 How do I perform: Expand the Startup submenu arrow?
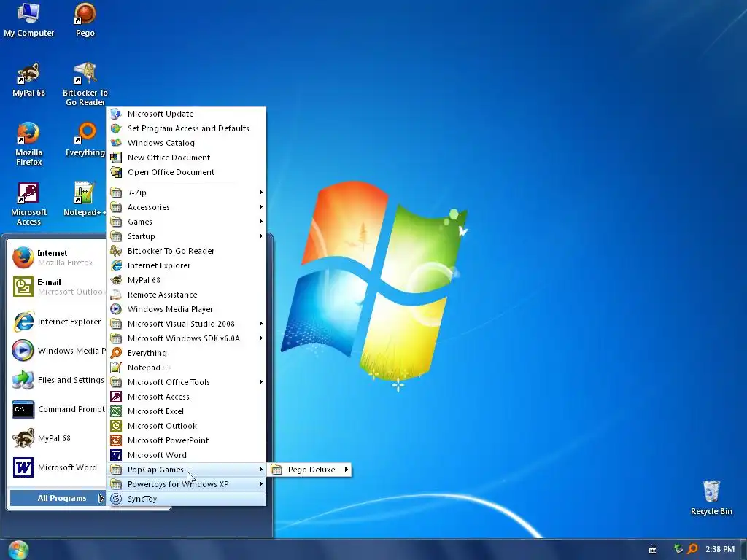click(260, 236)
